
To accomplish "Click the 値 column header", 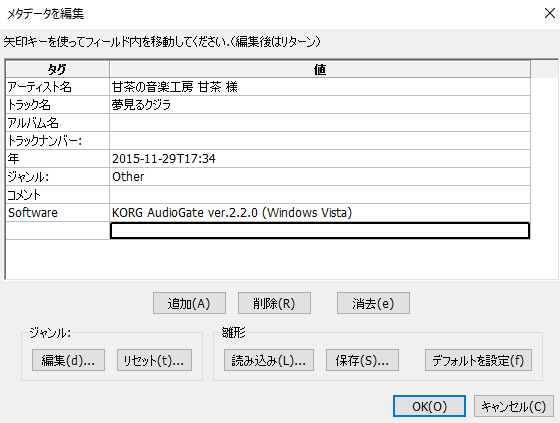I will tap(320, 69).
